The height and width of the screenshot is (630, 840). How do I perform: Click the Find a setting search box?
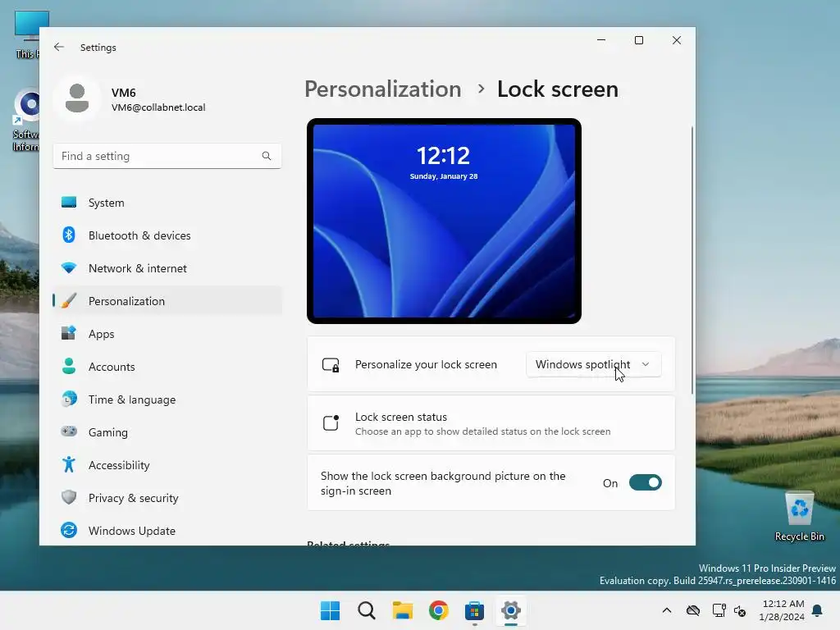(x=167, y=156)
